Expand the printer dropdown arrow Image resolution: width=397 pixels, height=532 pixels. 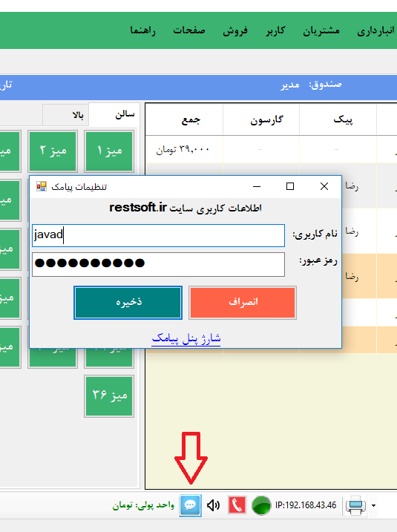click(373, 505)
